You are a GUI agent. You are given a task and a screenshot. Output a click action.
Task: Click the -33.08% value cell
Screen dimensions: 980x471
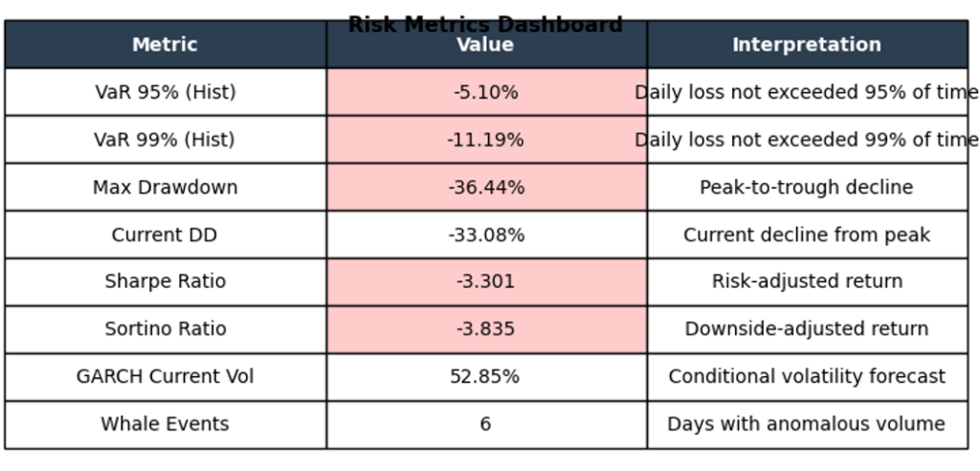(485, 235)
